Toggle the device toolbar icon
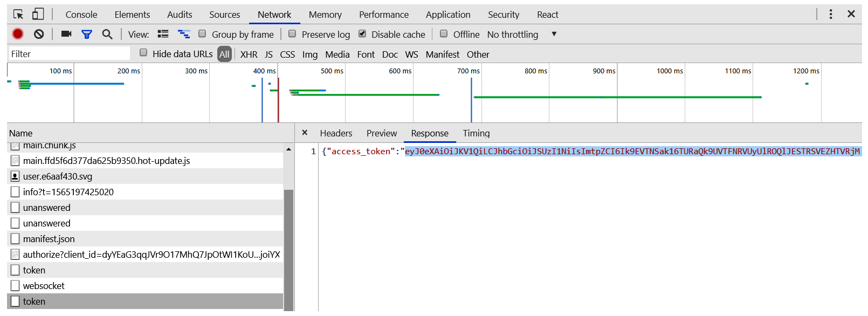Screen dimensions: 868x316 coord(38,15)
